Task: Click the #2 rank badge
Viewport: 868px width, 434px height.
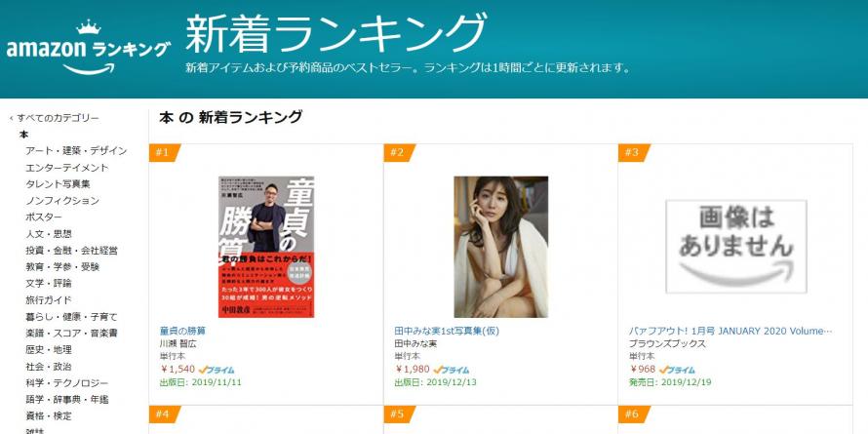Action: [399, 153]
